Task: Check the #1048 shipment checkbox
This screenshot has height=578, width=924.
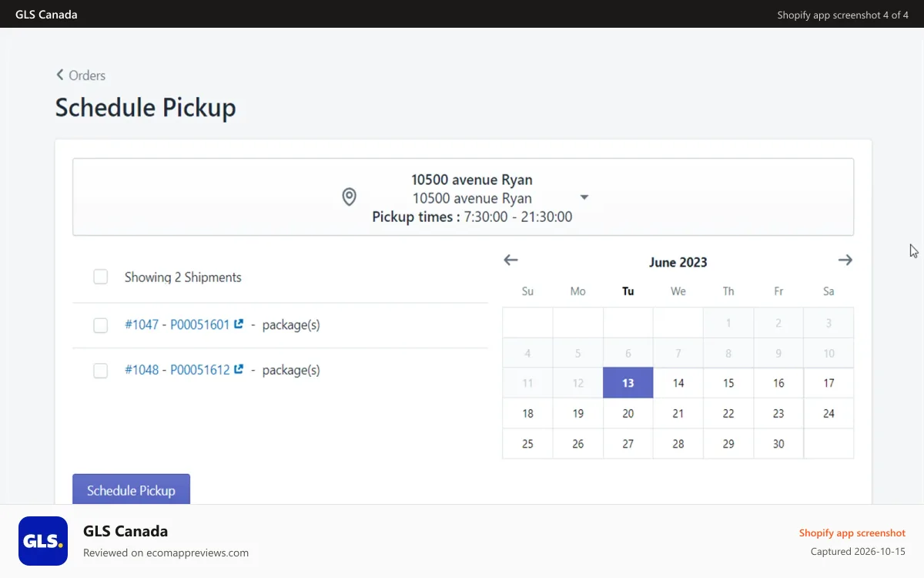Action: coord(101,371)
